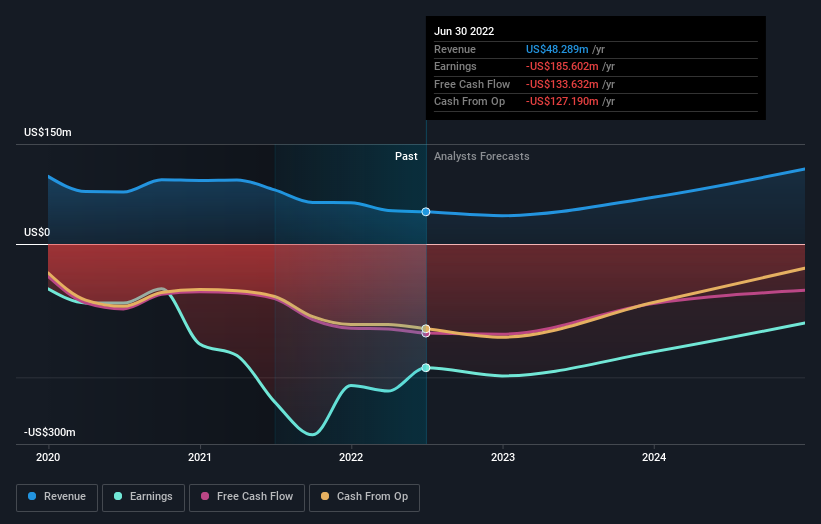Click the Earnings row label in tooltip

[x=456, y=66]
